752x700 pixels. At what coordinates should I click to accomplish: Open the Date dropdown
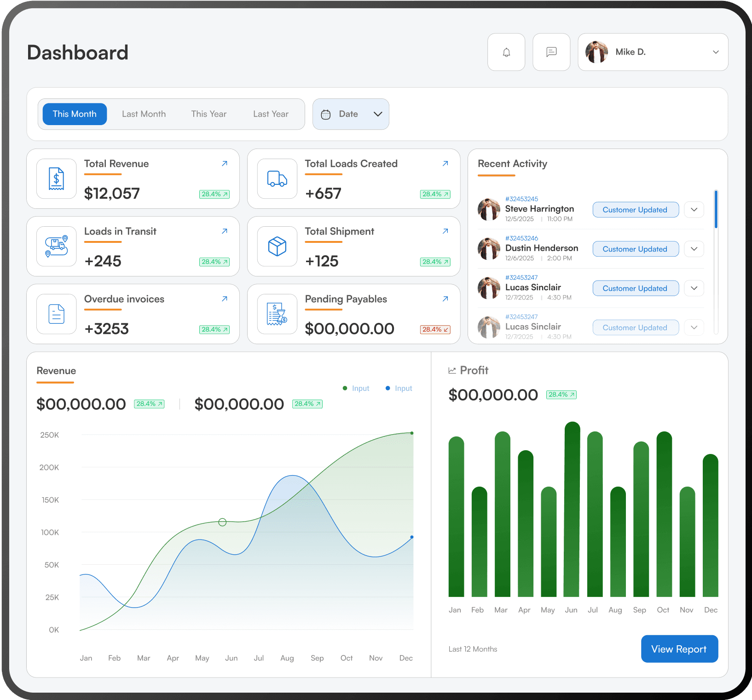pos(351,114)
